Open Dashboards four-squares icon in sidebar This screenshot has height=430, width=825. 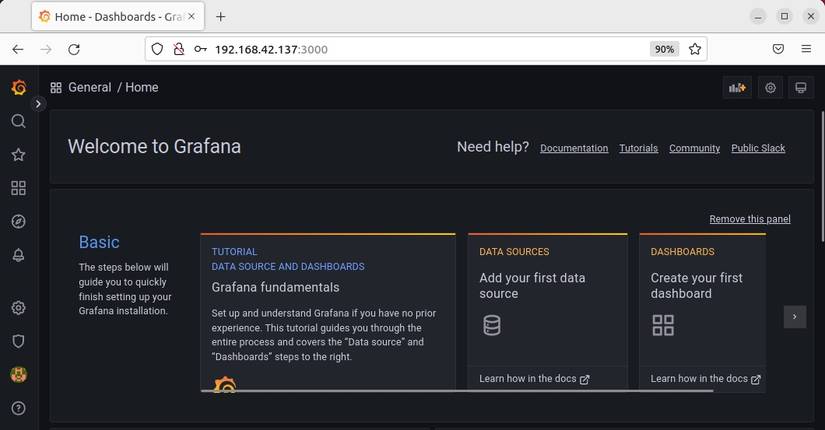coord(18,188)
